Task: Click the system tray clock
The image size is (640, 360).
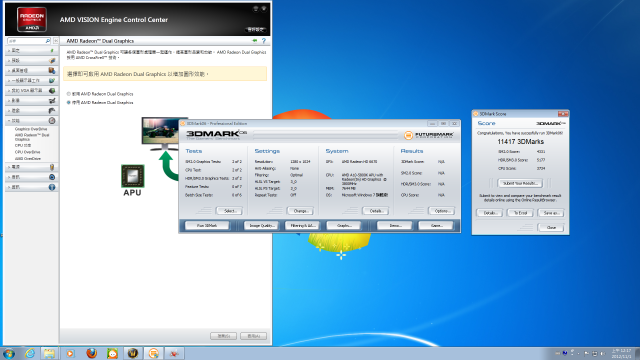Action: tap(621, 353)
